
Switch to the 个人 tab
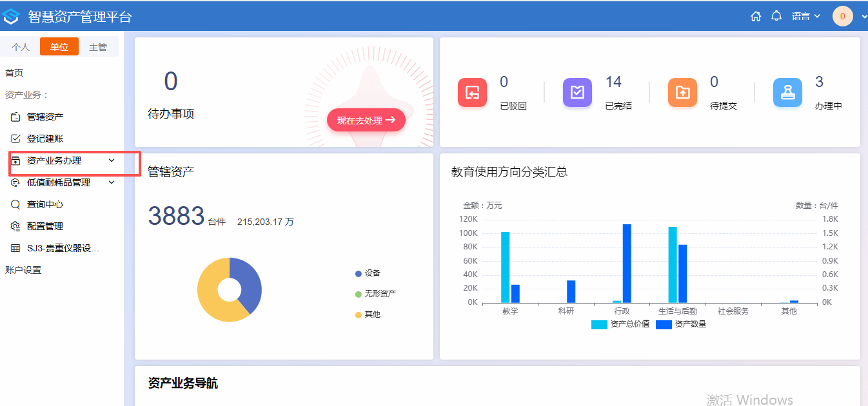[21, 47]
